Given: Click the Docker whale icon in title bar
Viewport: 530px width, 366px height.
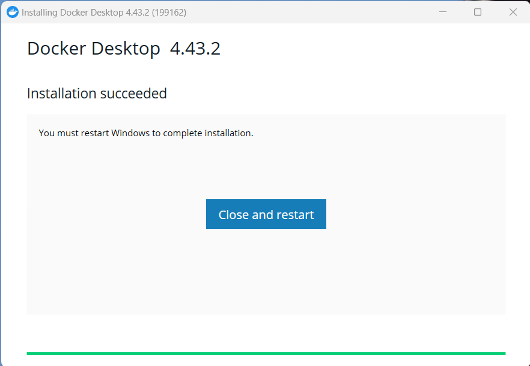Looking at the screenshot, I should (x=13, y=13).
